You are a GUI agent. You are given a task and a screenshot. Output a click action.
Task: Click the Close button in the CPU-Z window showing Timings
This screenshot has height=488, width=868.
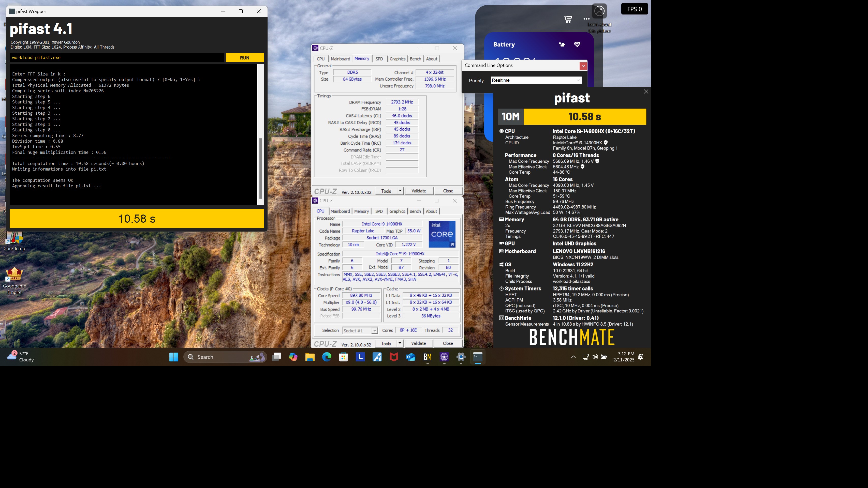tap(448, 191)
